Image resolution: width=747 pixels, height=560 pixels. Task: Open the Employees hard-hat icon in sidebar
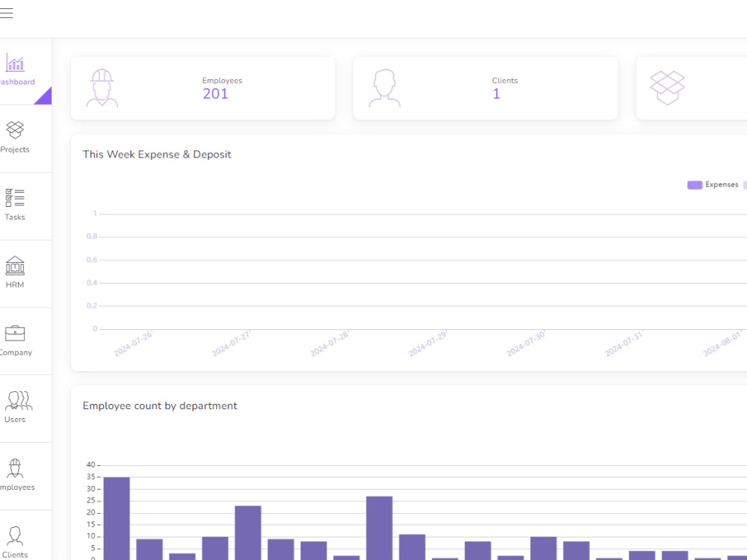15,469
